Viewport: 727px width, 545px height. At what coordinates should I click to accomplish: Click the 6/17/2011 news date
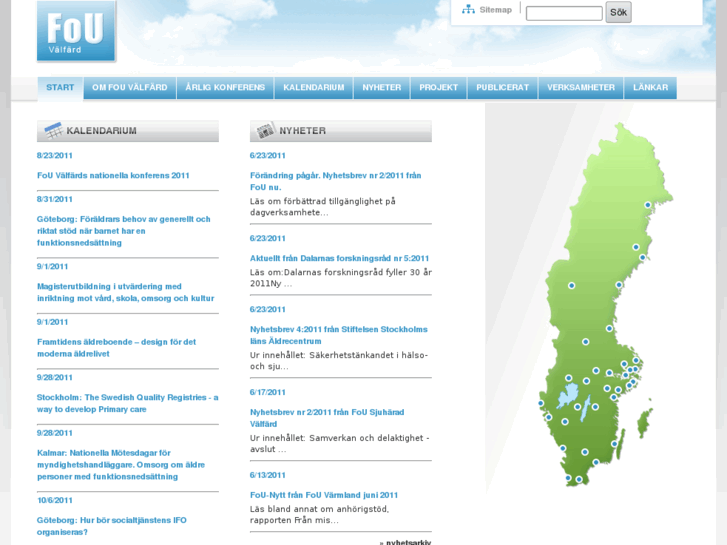pos(268,392)
